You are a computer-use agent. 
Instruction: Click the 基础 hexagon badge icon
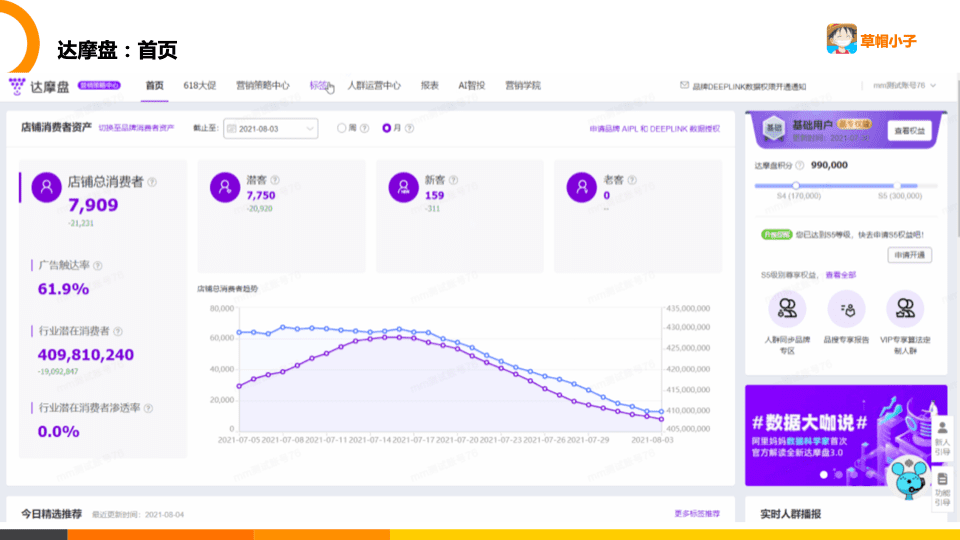coord(774,129)
